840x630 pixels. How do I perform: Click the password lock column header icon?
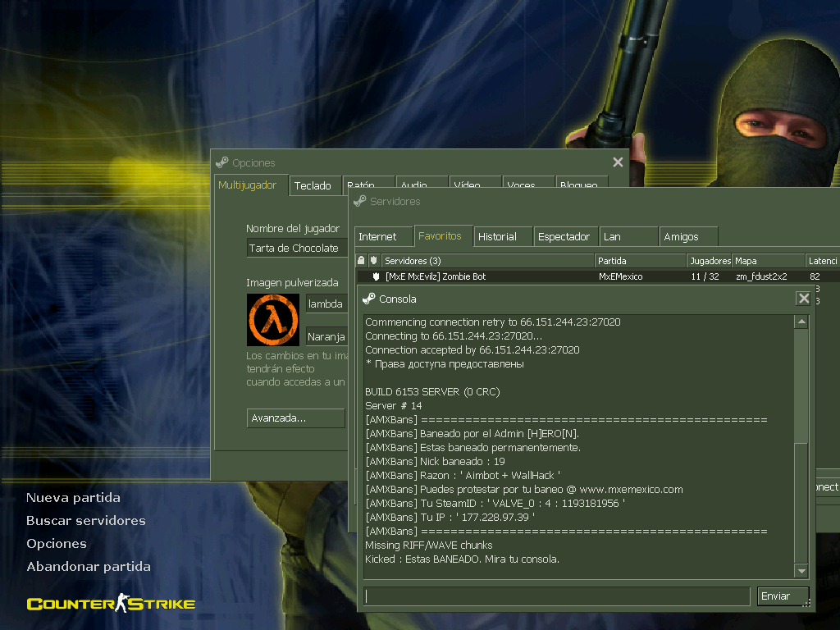pyautogui.click(x=361, y=260)
